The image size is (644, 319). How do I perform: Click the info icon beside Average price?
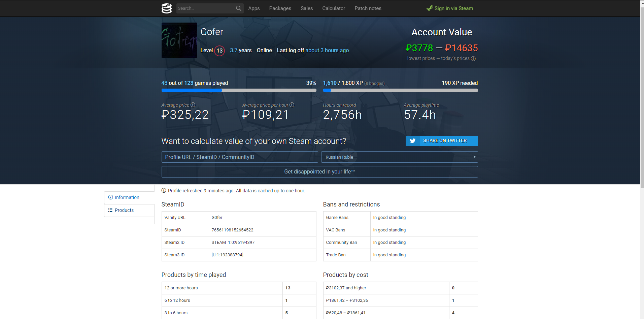point(193,105)
